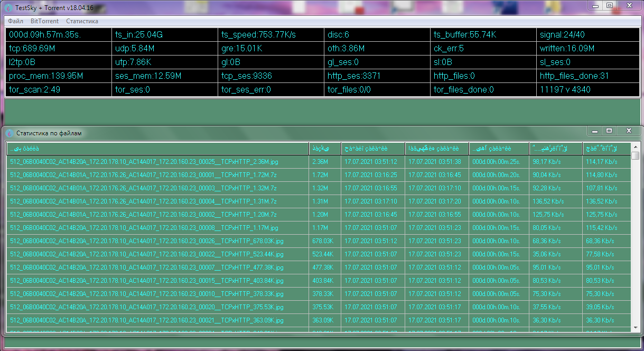The height and width of the screenshot is (351, 644).
Task: Sort by the file name column header
Action: (157, 148)
